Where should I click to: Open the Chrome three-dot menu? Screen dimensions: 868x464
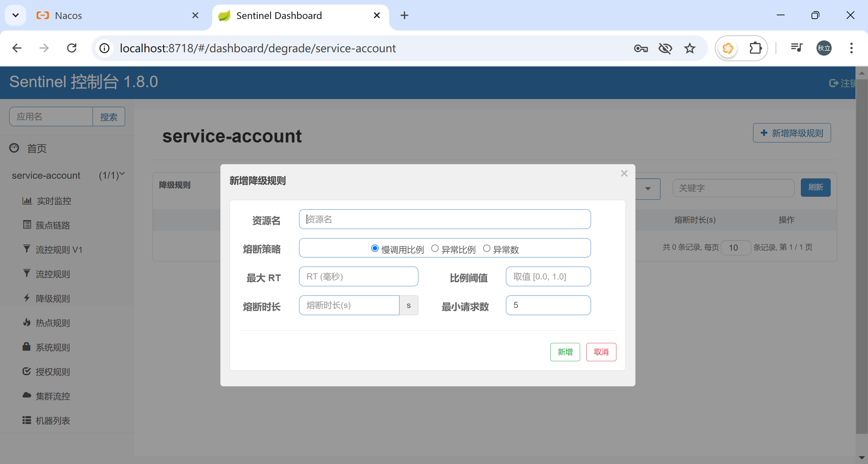point(851,48)
